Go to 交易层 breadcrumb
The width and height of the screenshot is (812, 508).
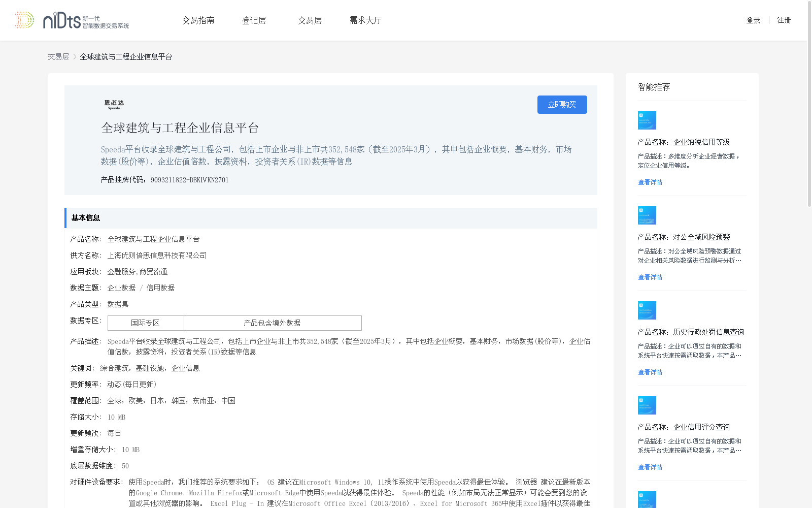(x=58, y=57)
